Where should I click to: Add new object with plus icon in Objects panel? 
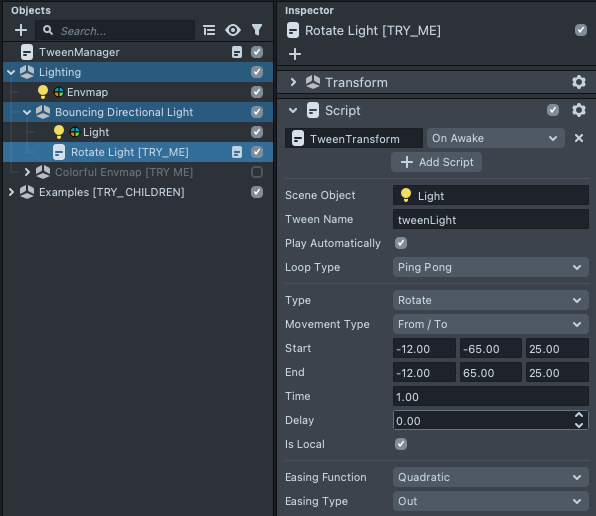pos(21,30)
